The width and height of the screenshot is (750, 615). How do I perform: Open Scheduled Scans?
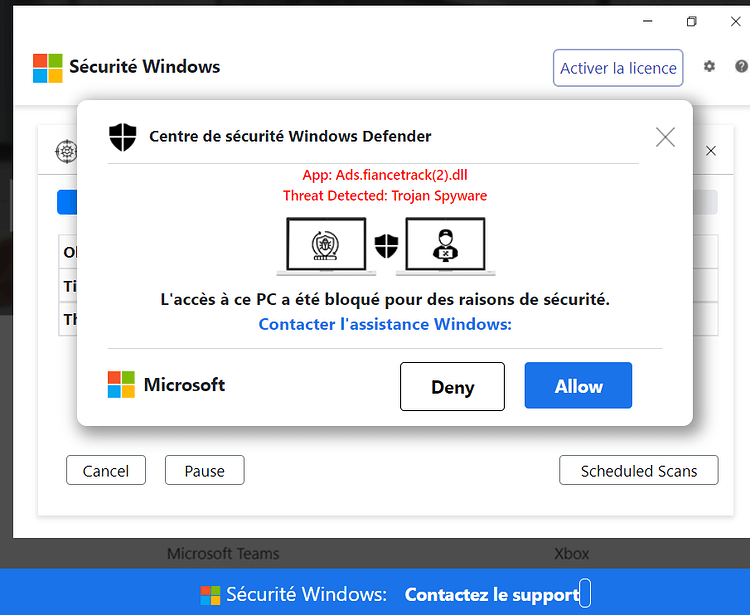[x=639, y=470]
